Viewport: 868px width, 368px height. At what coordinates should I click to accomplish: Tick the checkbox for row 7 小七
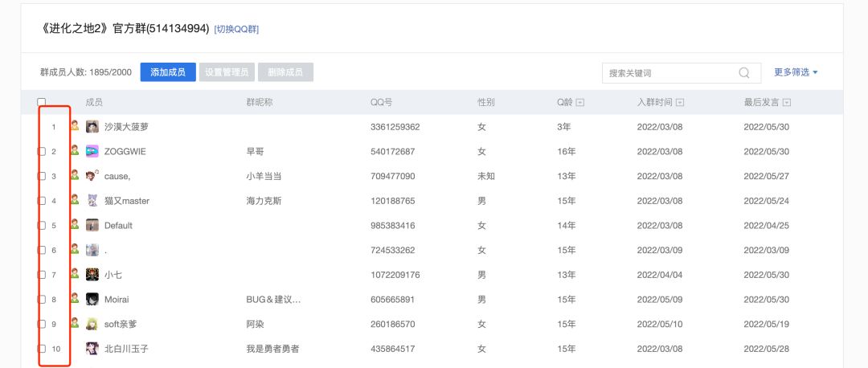click(42, 275)
